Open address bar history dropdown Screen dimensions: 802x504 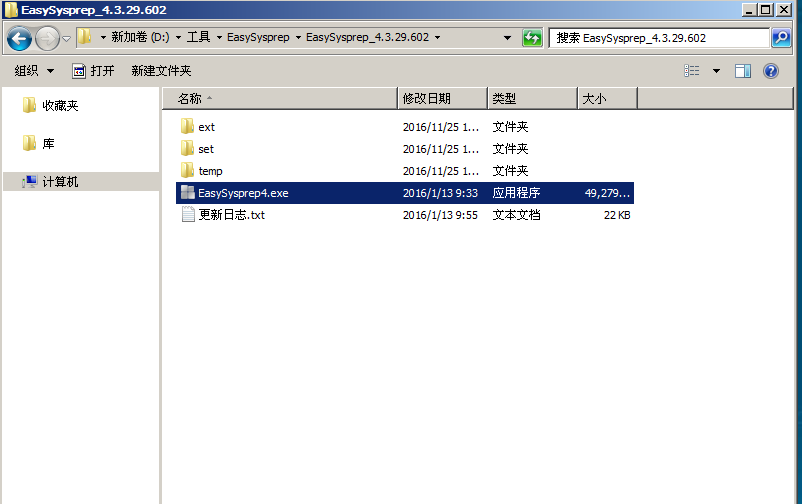[x=507, y=38]
